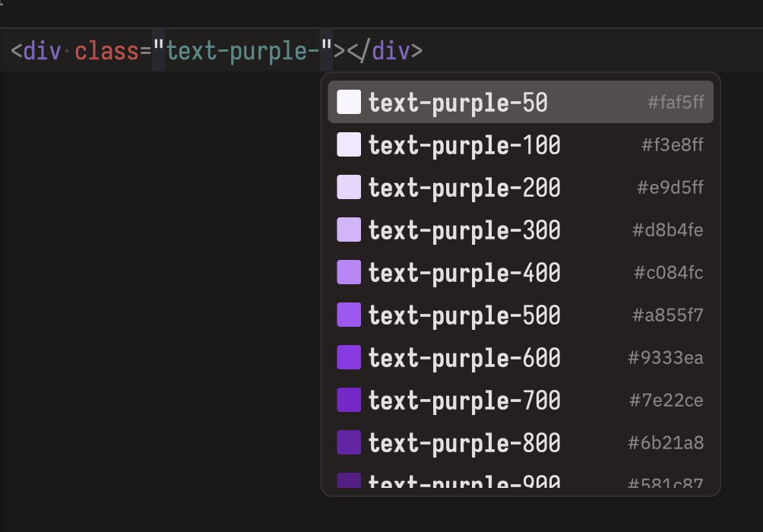Click the swatch beside text-purple-100

tap(349, 144)
